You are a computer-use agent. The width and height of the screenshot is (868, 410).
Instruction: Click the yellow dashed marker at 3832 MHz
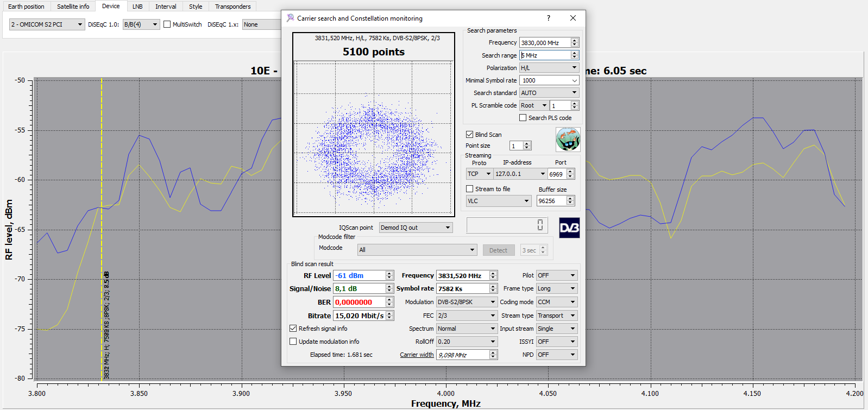[x=102, y=228]
